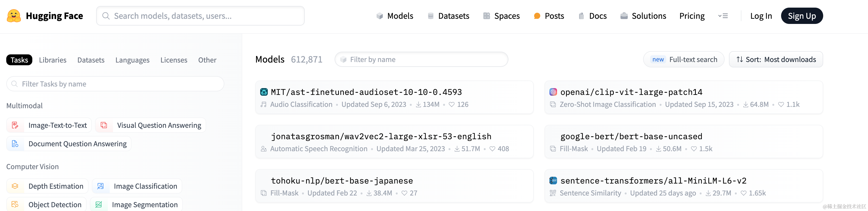The height and width of the screenshot is (211, 868).
Task: Click the sort arrows icon
Action: 740,60
